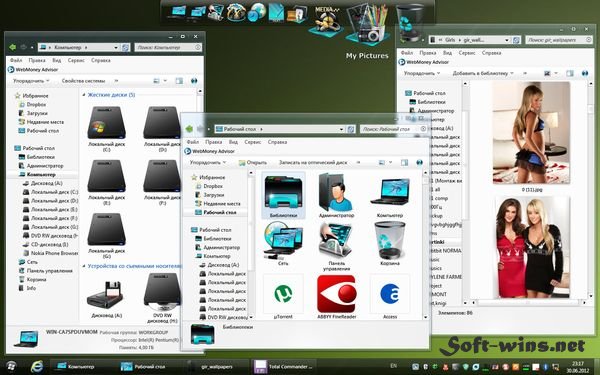Open Упорядочить dropdown in Компьютер window
The image size is (600, 375).
(31, 81)
